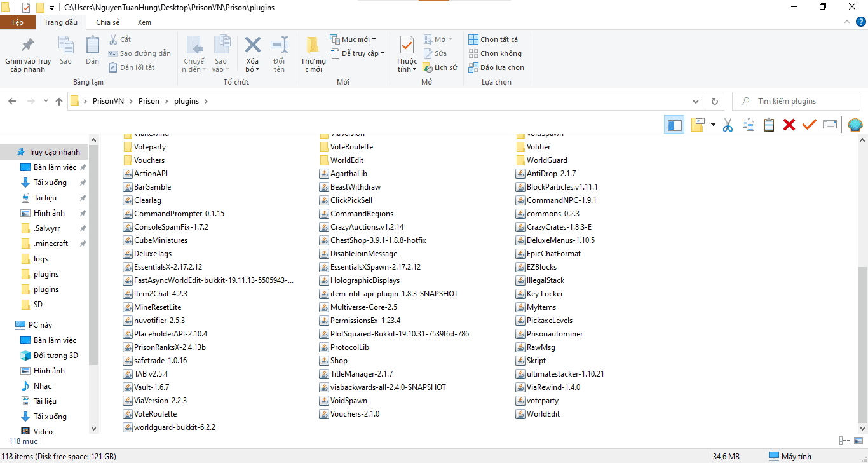Click the red X delete icon in secondary toolbar
868x463 pixels.
(789, 125)
